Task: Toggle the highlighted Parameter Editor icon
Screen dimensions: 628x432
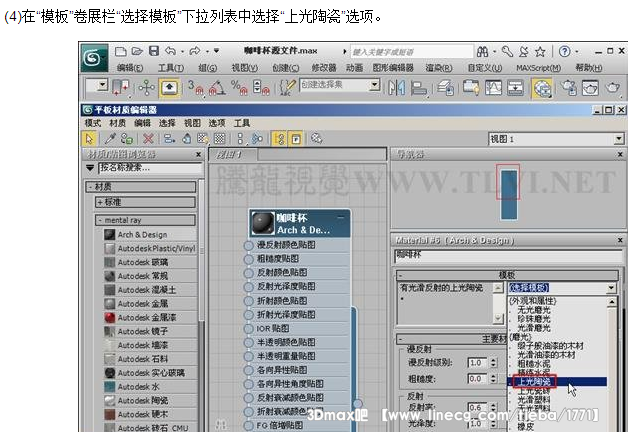Action: [x=296, y=139]
